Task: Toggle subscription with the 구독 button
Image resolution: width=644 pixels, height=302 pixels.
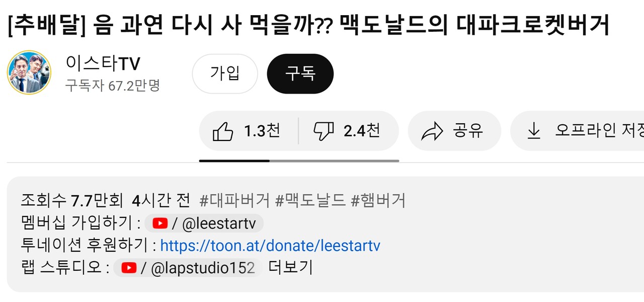Action: click(300, 73)
